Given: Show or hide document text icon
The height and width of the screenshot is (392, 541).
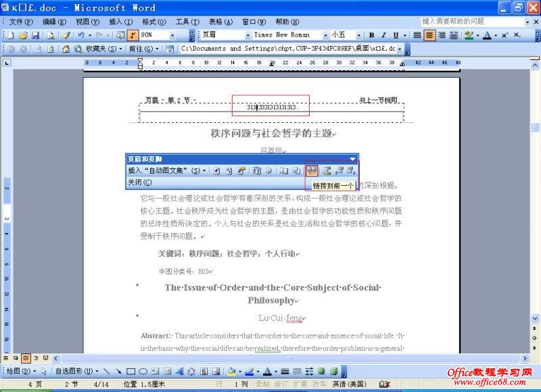Looking at the screenshot, I should click(x=296, y=171).
